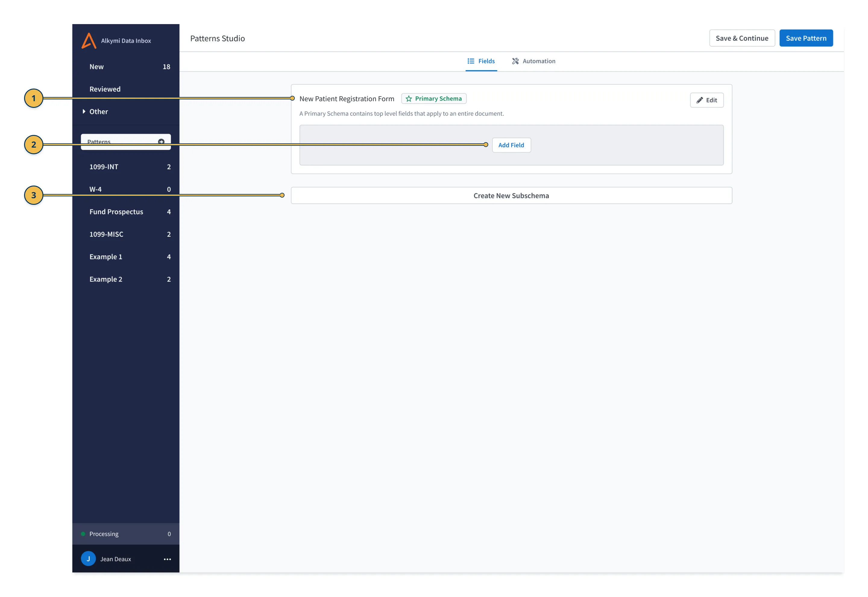Click Save & Continue button
Screen dimensions: 868x597
(742, 38)
